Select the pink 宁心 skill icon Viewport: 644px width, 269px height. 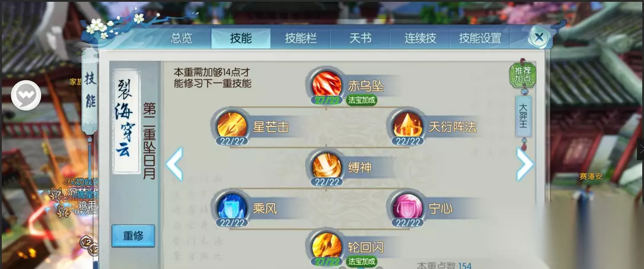coord(407,207)
